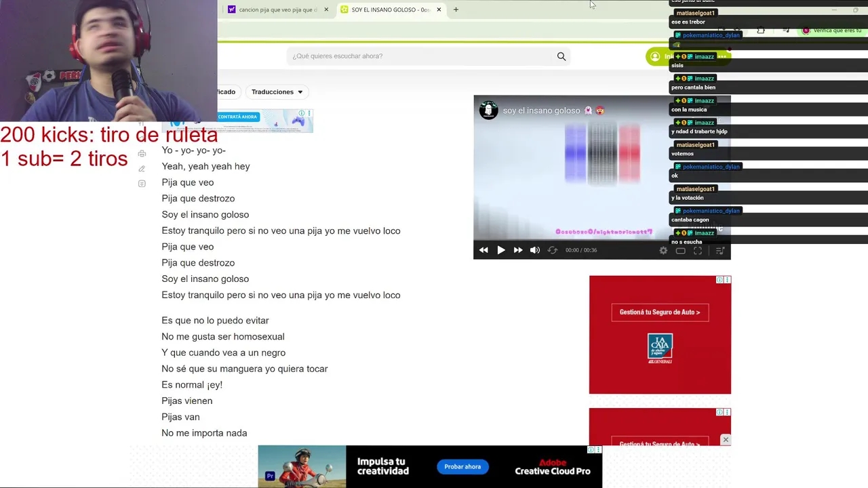This screenshot has width=868, height=488.
Task: Click ad options icon on small CONTRATÁ ad
Action: [309, 113]
